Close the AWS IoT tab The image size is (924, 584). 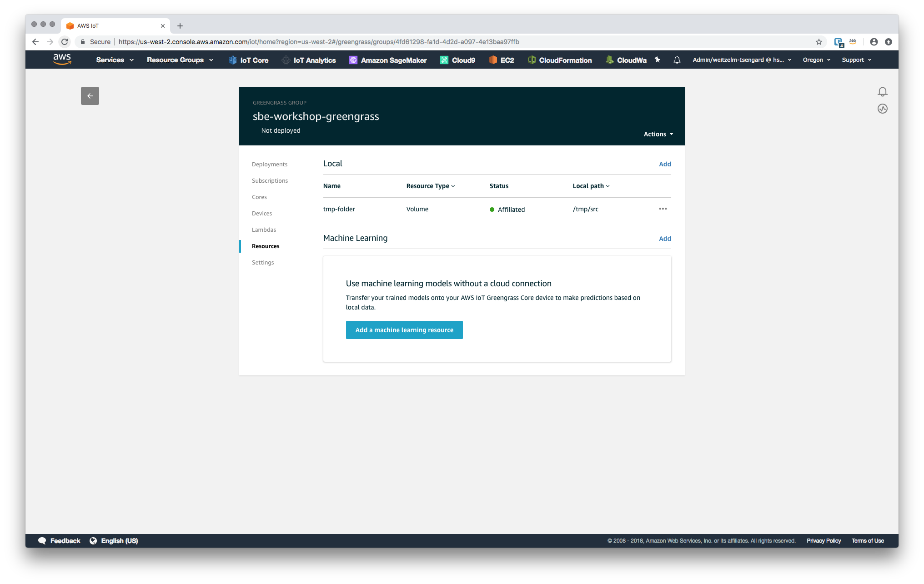[x=163, y=26]
